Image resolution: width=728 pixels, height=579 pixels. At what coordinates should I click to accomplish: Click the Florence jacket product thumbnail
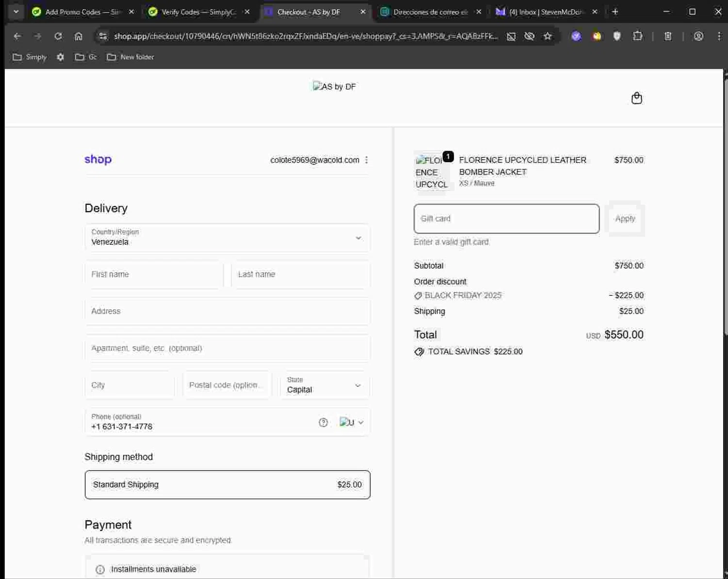click(x=431, y=172)
